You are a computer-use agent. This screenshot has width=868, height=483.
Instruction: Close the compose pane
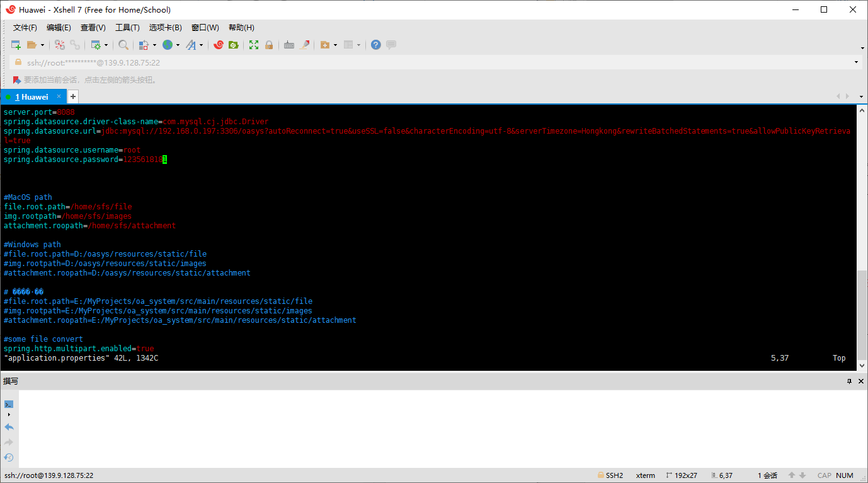(860, 381)
